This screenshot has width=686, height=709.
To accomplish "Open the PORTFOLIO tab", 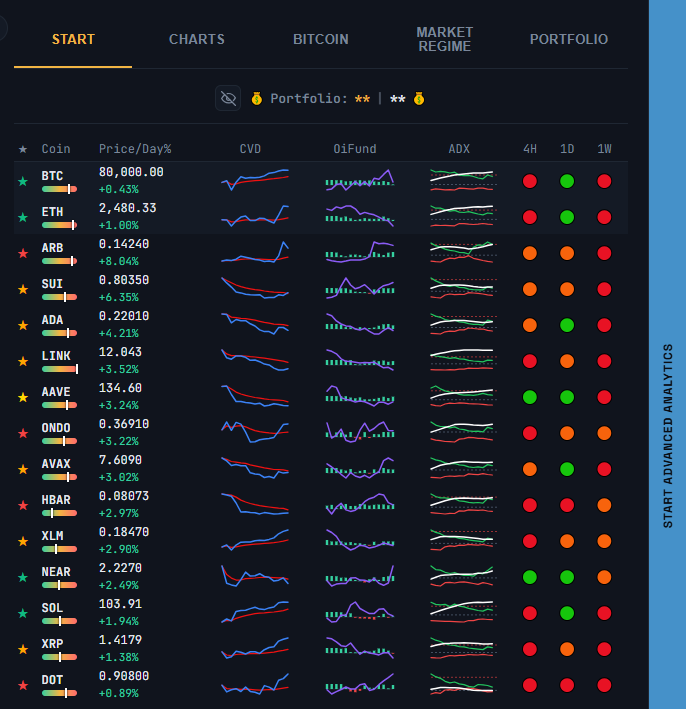I will click(569, 39).
